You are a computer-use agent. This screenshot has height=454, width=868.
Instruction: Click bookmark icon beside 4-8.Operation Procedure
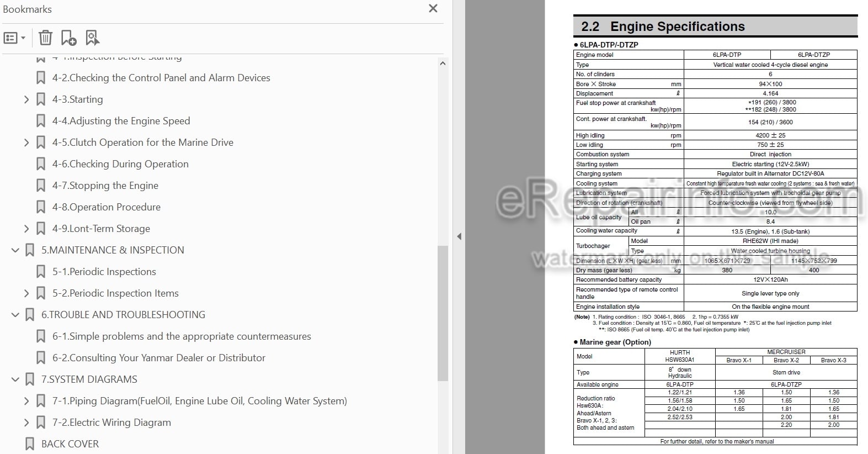(x=41, y=207)
